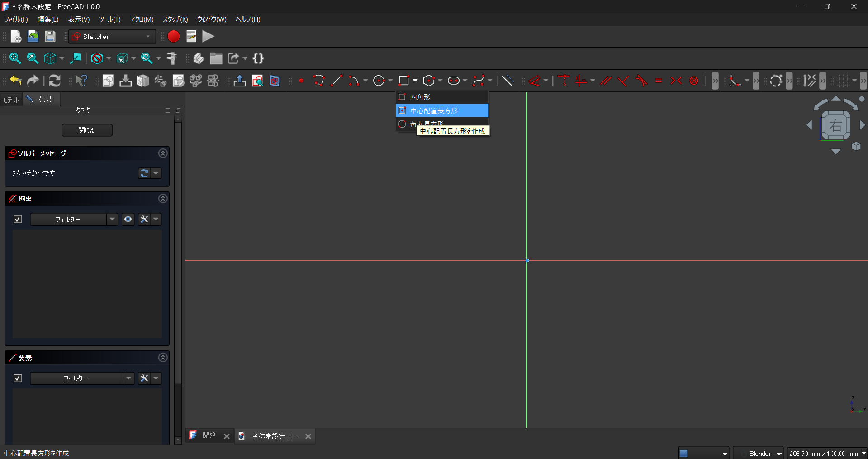Screen dimensions: 868x459
Task: Open element settings wrench button
Action: [x=144, y=378]
